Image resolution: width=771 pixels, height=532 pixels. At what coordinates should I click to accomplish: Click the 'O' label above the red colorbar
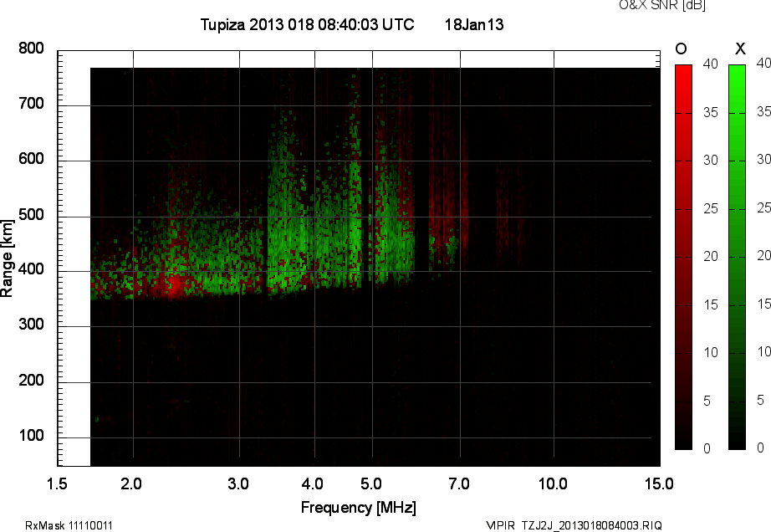tap(681, 49)
